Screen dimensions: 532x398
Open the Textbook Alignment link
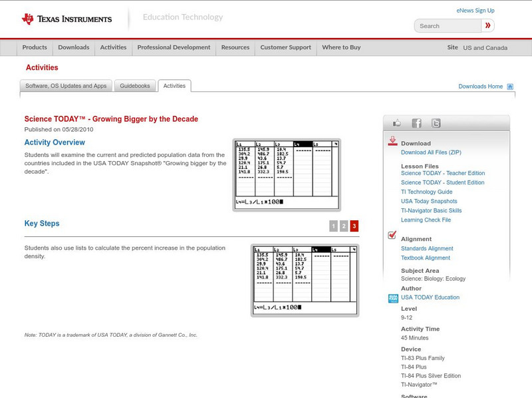[426, 258]
